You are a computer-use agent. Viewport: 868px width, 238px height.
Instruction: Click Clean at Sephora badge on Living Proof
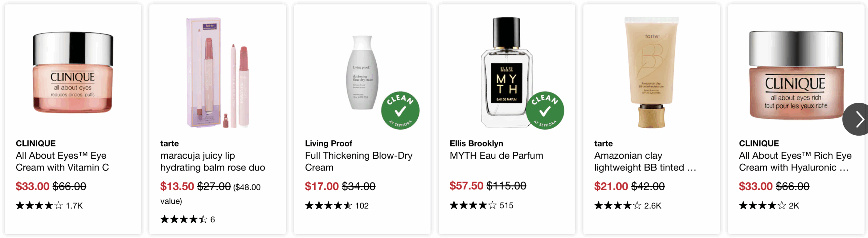tap(400, 111)
